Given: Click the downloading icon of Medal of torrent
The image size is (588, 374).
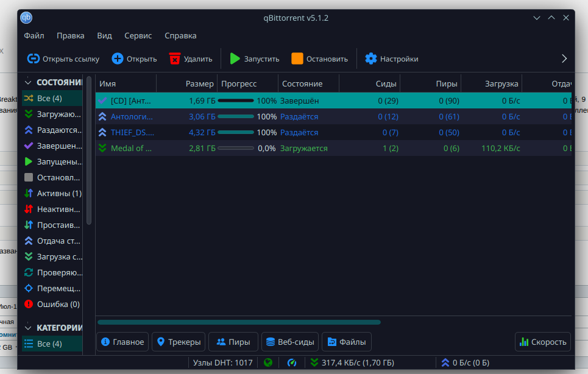Looking at the screenshot, I should coord(102,148).
